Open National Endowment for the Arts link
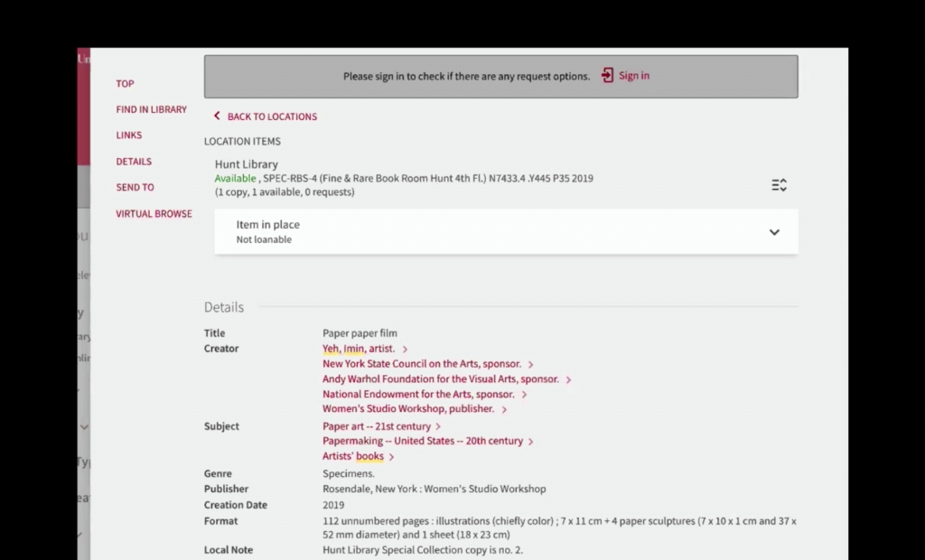This screenshot has width=925, height=560. pos(418,394)
